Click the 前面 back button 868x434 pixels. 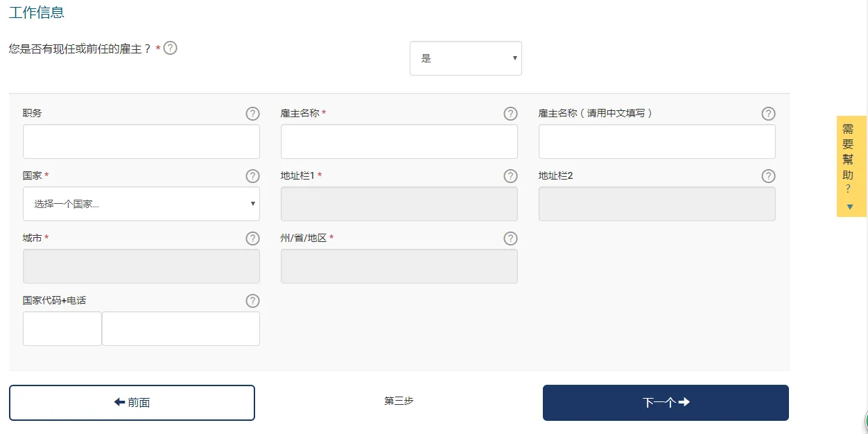(132, 403)
